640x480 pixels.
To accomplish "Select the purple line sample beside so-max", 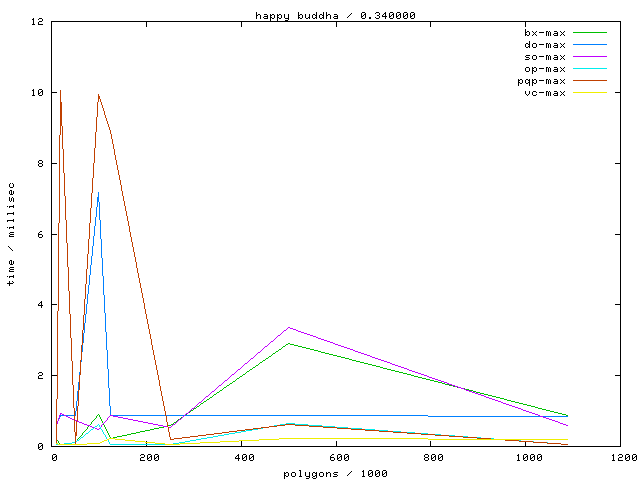I will (590, 57).
